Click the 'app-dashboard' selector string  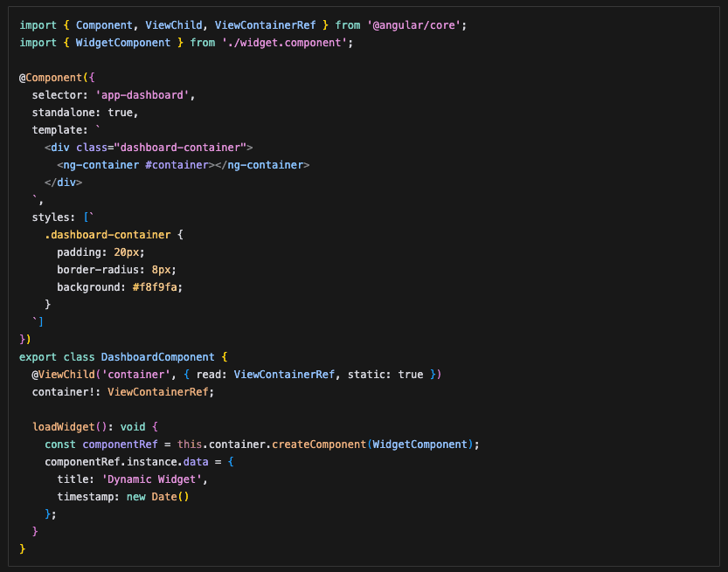click(142, 95)
